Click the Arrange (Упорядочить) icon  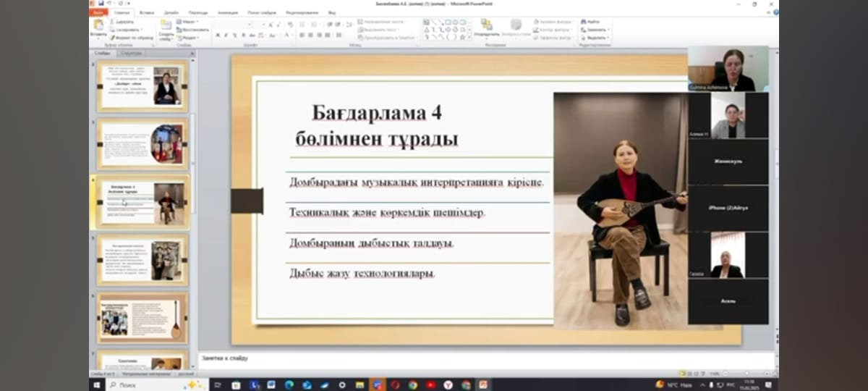(487, 26)
